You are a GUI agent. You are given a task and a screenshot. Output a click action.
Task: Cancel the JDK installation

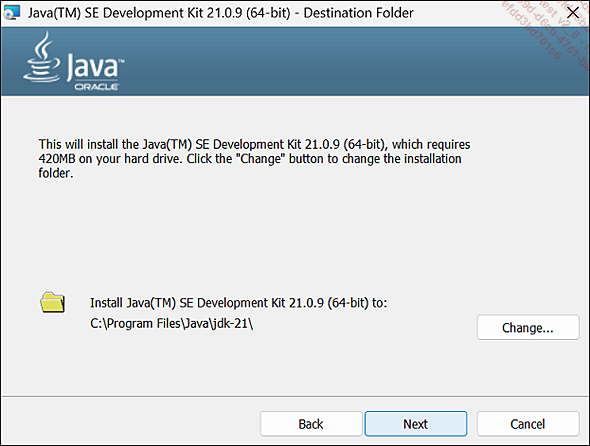click(x=528, y=424)
